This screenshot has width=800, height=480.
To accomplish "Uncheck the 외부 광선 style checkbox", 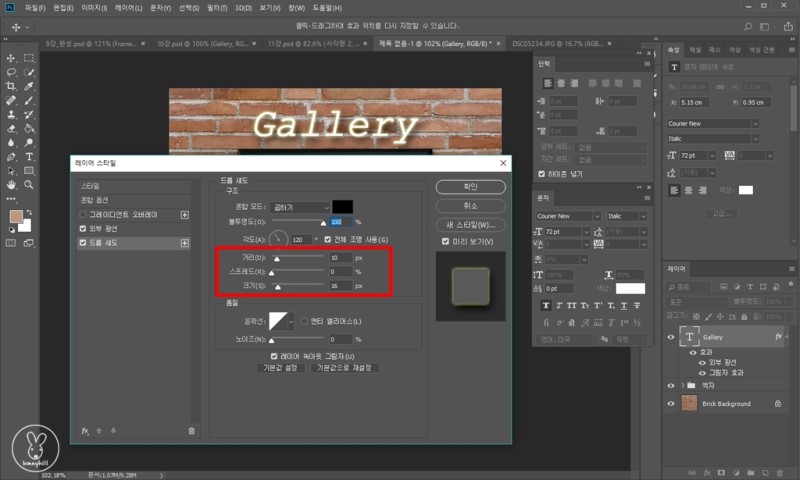I will click(x=83, y=228).
